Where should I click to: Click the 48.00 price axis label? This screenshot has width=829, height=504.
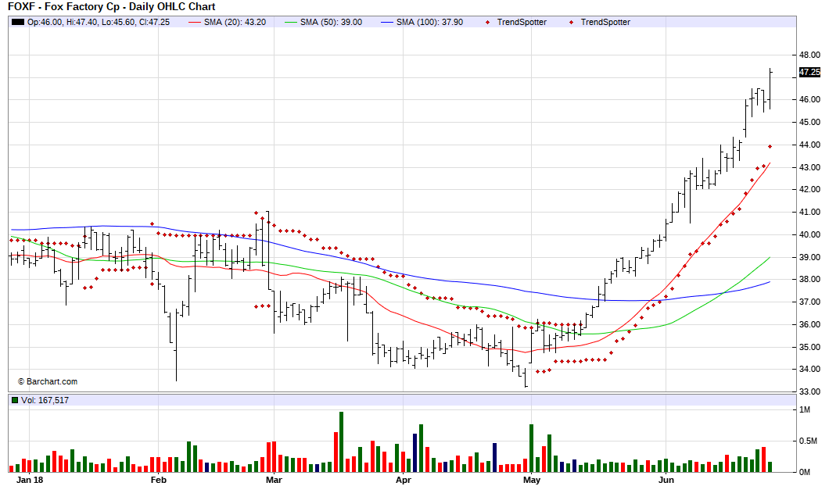pos(810,55)
